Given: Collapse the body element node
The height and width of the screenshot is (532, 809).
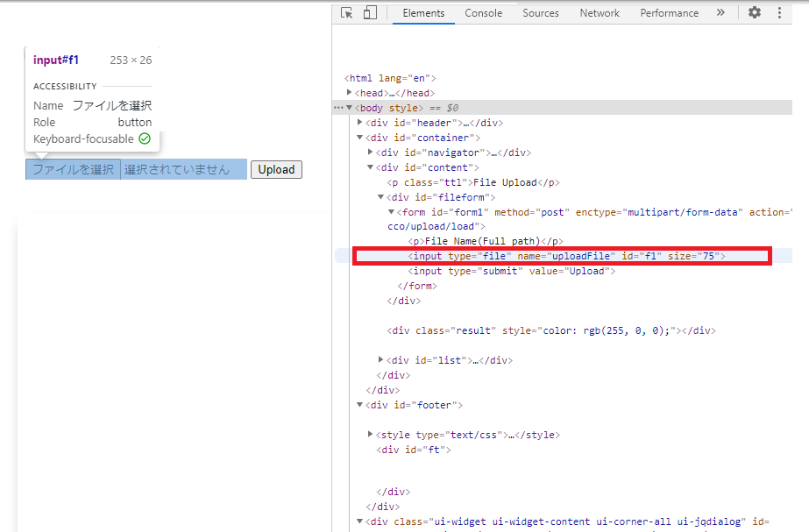Looking at the screenshot, I should tap(350, 107).
